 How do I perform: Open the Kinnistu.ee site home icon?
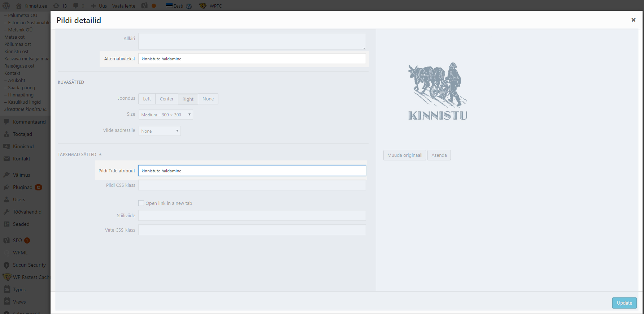click(19, 6)
